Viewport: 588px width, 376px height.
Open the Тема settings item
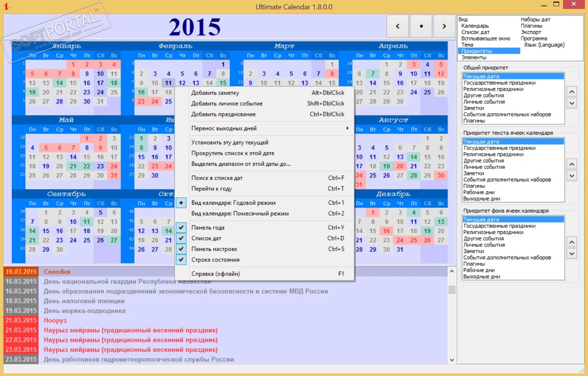click(467, 45)
